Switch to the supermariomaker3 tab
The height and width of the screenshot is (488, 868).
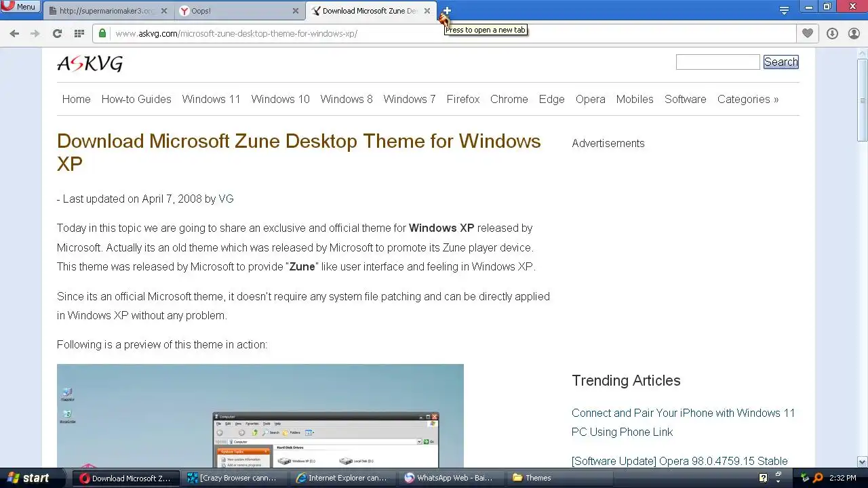[x=107, y=11]
